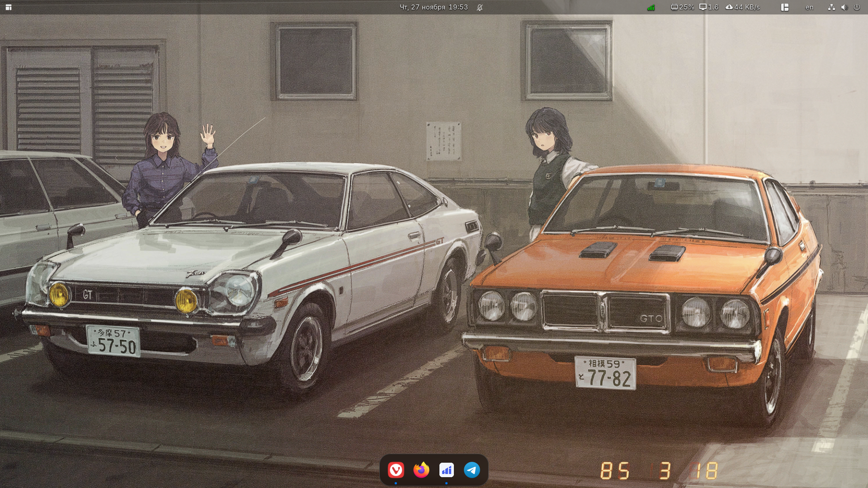Launch Firefox from the dock
The width and height of the screenshot is (868, 488).
(421, 470)
